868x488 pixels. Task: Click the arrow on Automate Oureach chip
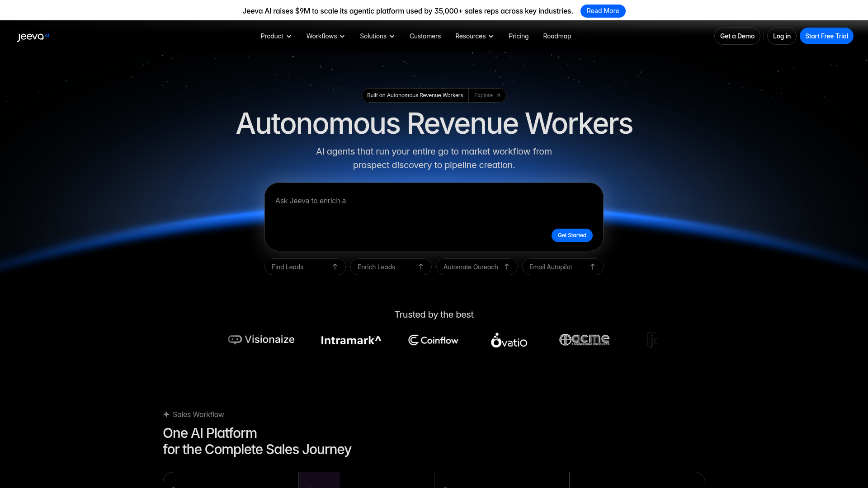click(x=507, y=267)
